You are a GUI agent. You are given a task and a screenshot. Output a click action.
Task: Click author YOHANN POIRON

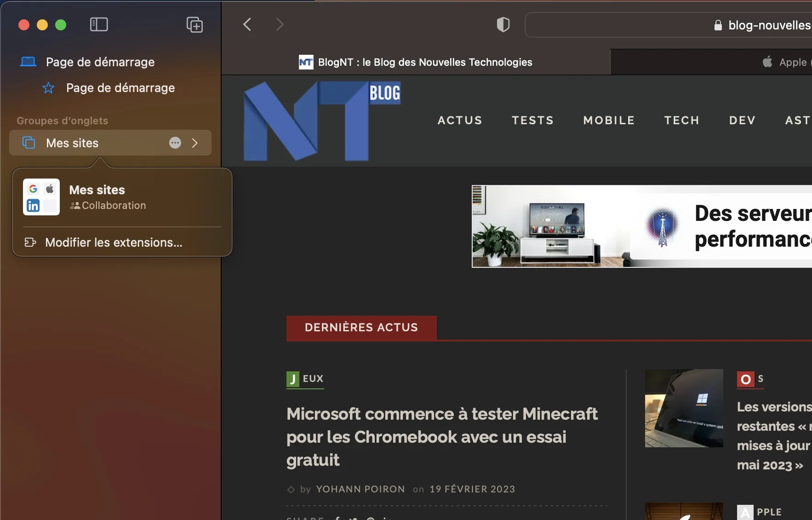point(360,489)
